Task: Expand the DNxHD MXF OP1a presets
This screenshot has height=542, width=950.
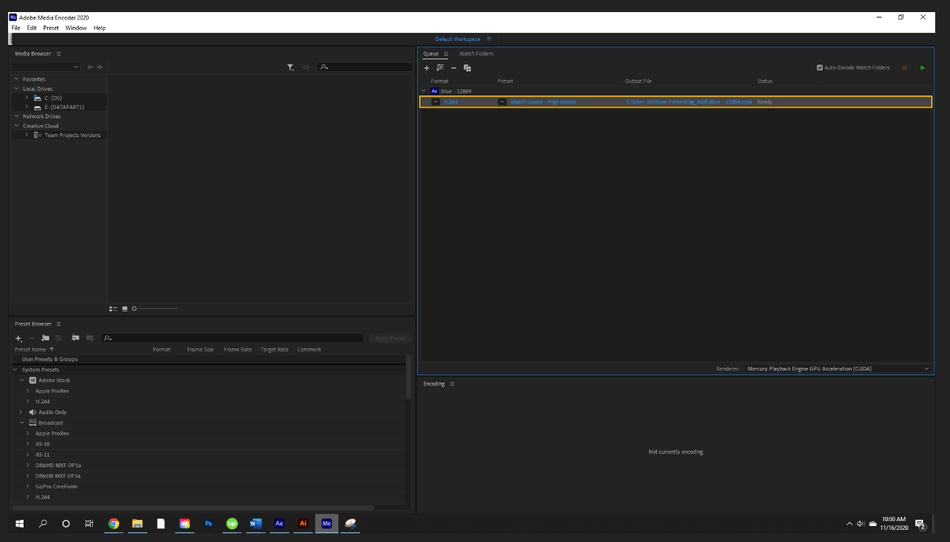Action: click(28, 465)
